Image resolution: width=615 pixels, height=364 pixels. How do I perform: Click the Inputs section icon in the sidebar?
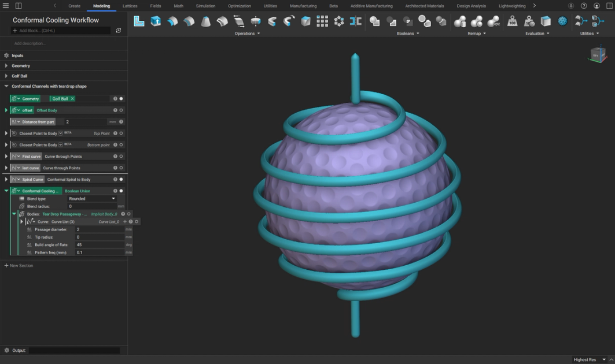pyautogui.click(x=5, y=55)
